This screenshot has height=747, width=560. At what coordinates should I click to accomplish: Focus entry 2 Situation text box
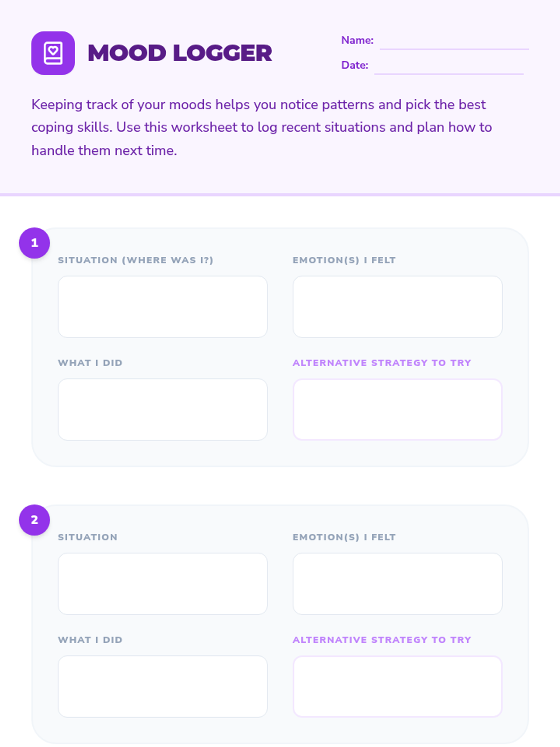(x=162, y=584)
